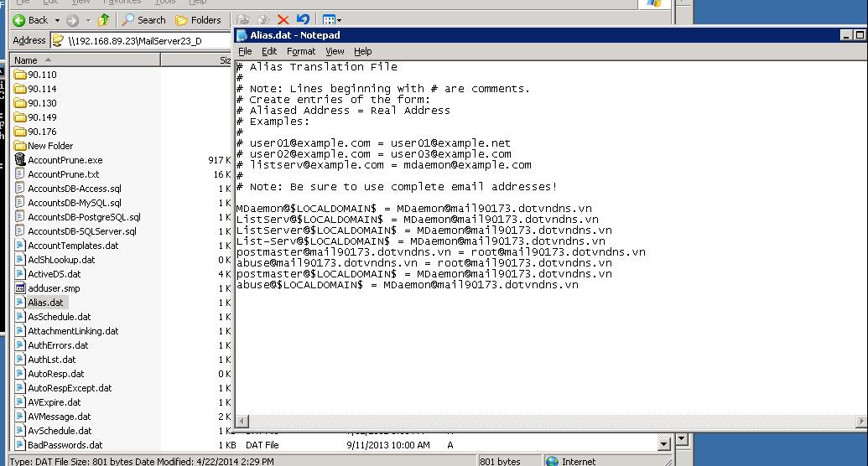Viewport: 868px width, 466px height.
Task: Select the AutoResp.dat file name
Action: [x=56, y=374]
